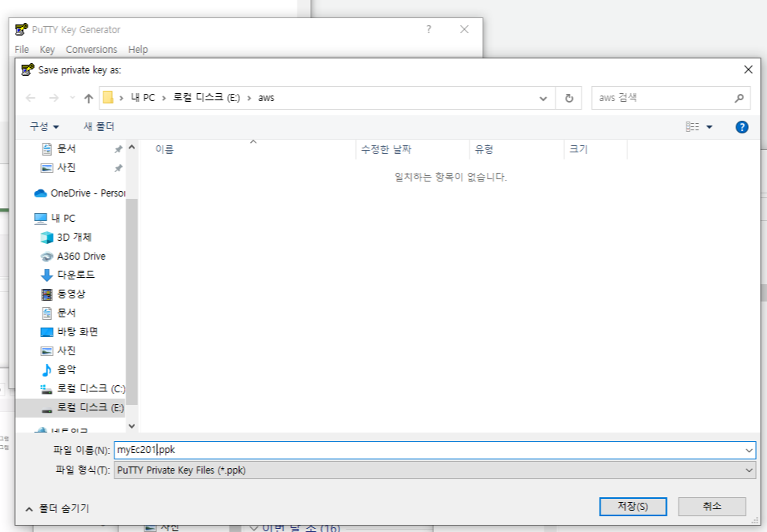This screenshot has width=767, height=532.
Task: Click '저장(S)' to save the key
Action: (x=633, y=507)
